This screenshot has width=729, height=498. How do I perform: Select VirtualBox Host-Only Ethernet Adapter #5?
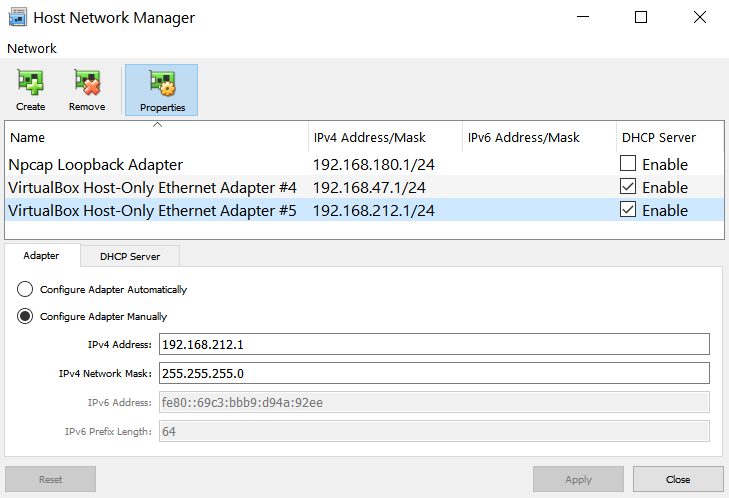point(364,210)
